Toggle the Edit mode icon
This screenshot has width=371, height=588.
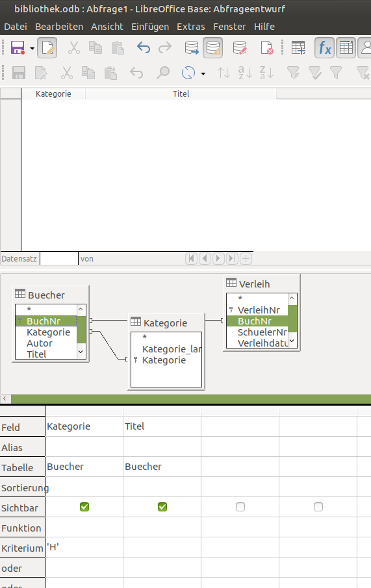pos(47,48)
